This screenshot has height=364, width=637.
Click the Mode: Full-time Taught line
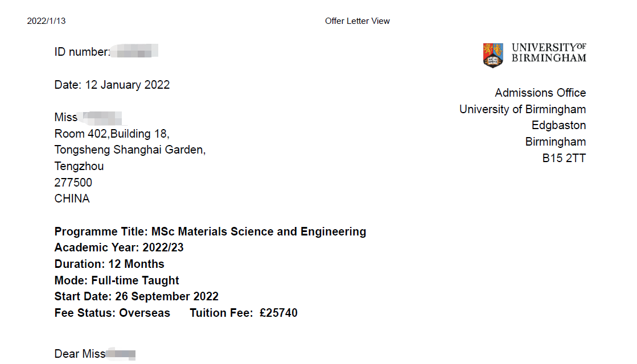tap(117, 280)
